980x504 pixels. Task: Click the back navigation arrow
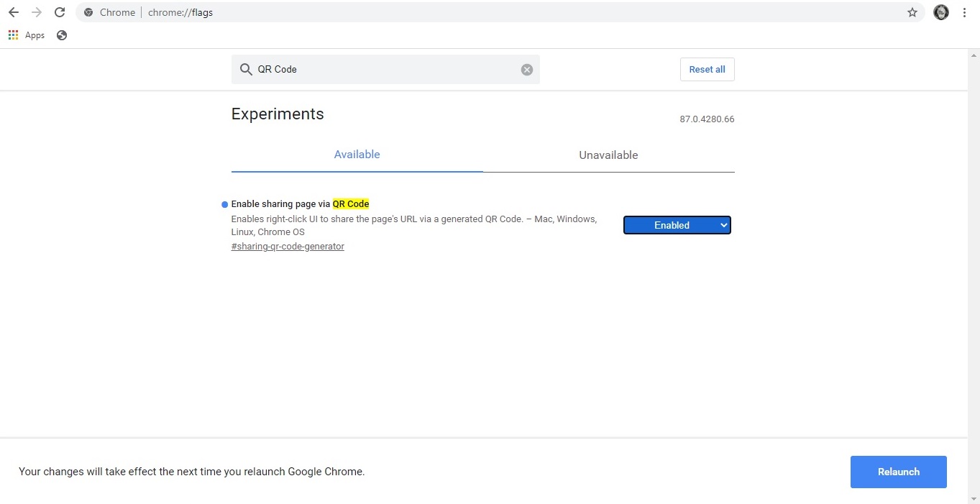tap(13, 12)
